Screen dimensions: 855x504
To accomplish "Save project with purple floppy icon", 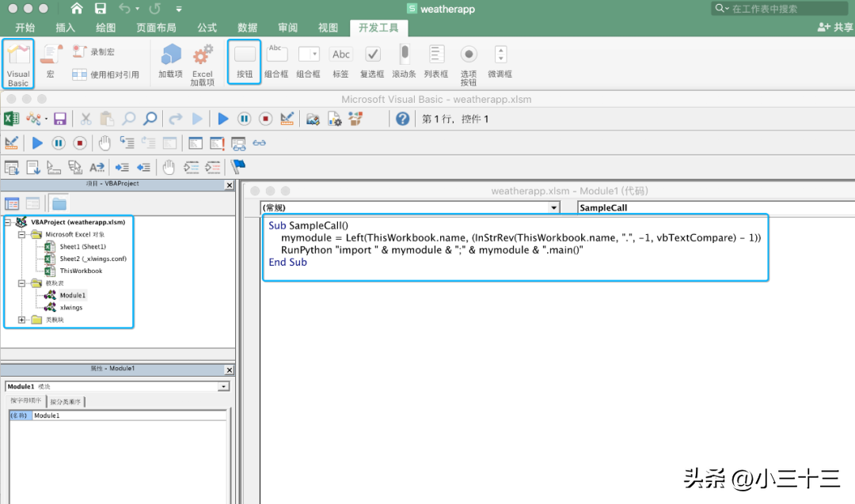I will point(59,118).
